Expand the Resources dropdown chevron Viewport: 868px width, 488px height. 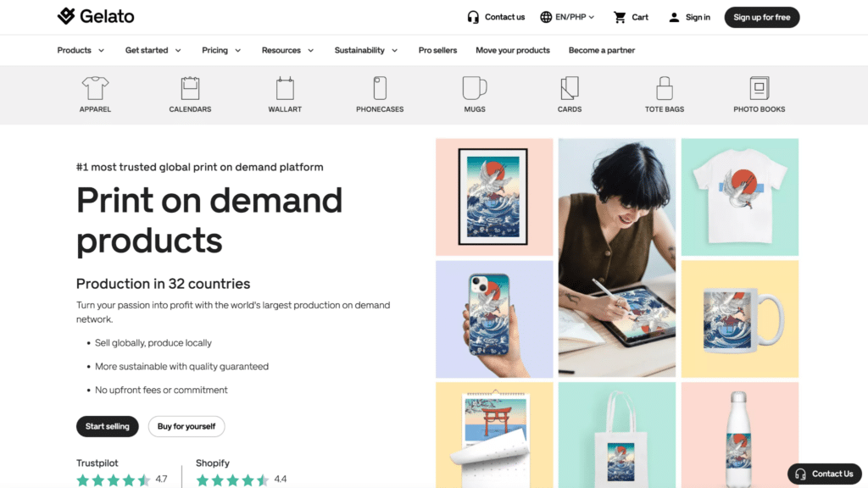(311, 50)
